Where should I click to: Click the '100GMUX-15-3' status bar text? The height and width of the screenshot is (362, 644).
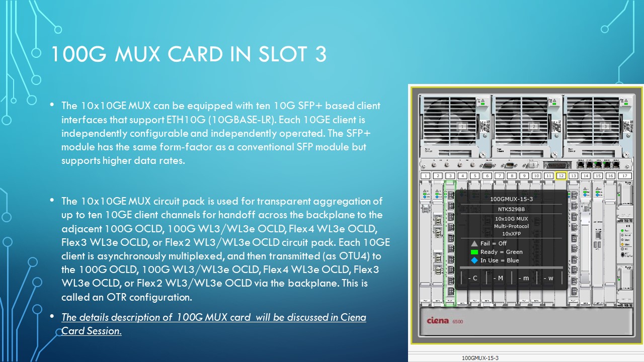click(480, 358)
